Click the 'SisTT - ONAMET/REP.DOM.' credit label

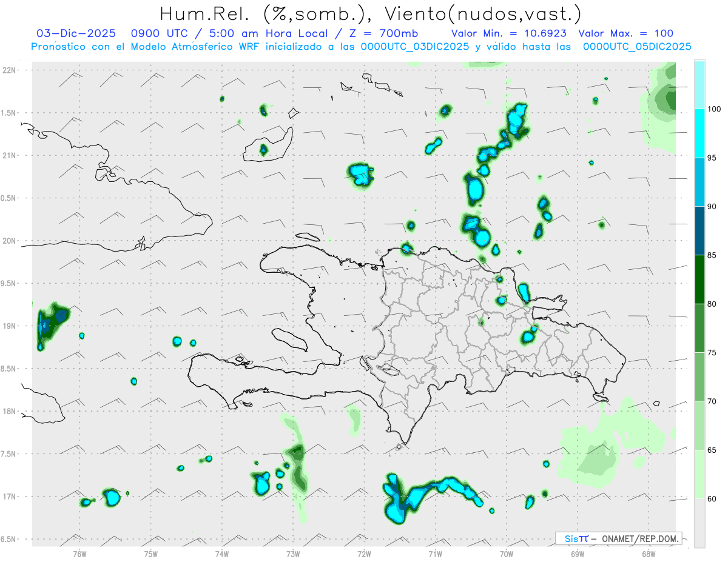[x=619, y=538]
